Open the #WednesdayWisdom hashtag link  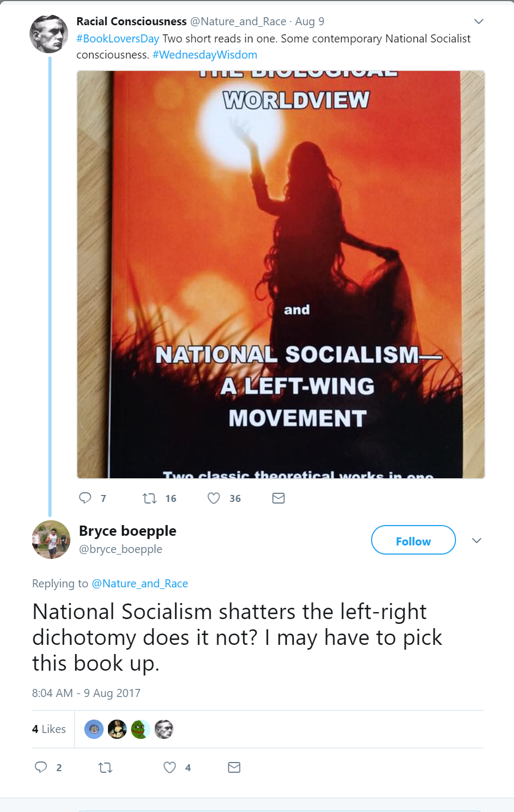[205, 55]
